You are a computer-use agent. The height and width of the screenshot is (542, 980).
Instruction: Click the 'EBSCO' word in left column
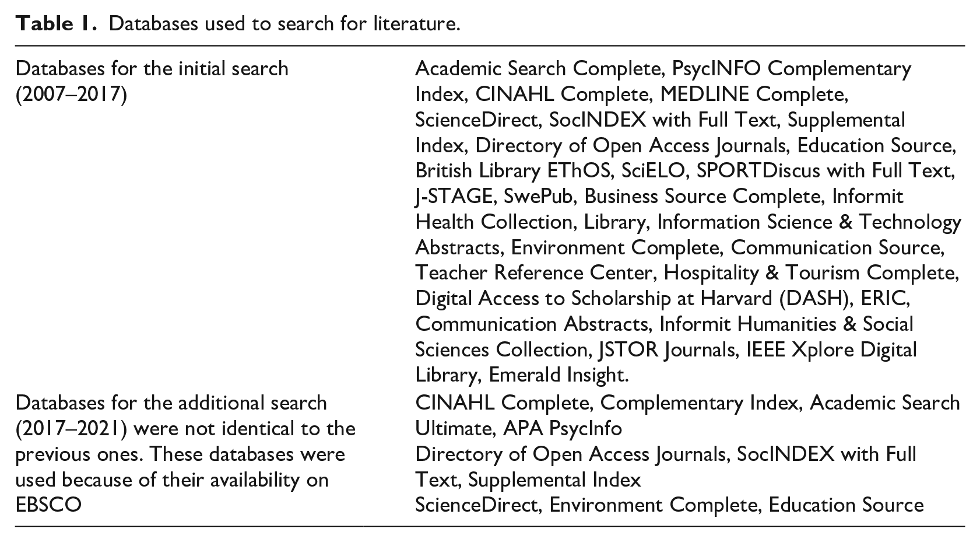[x=48, y=505]
